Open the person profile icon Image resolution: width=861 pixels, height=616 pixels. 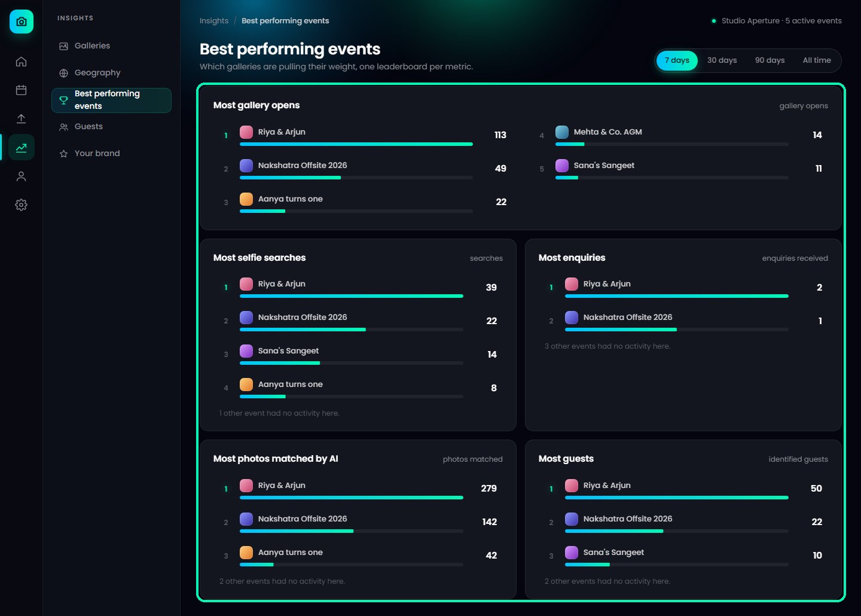click(x=21, y=176)
